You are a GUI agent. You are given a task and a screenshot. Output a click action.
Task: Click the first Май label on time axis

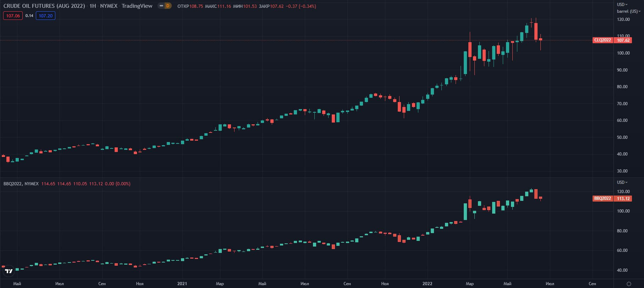17,284
